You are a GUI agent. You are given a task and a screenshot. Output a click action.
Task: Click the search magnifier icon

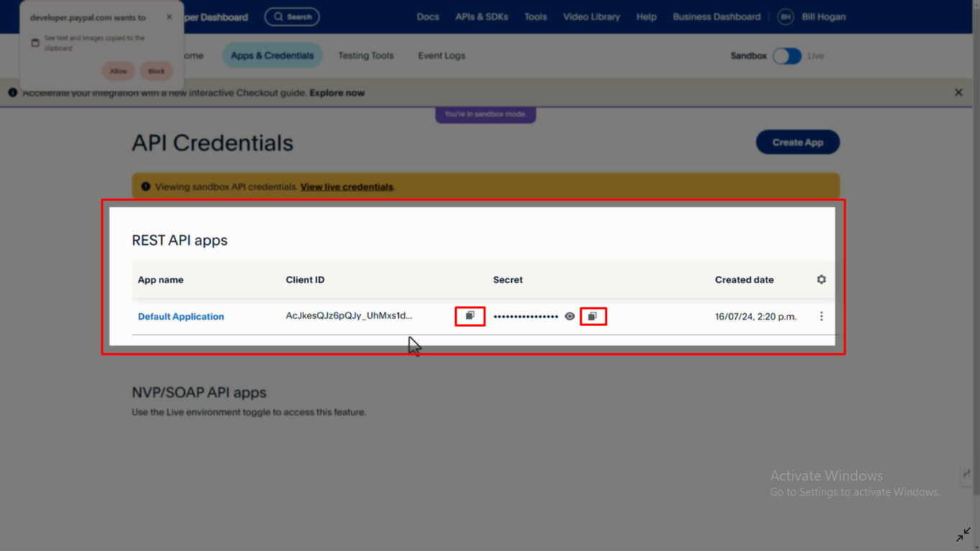[278, 17]
